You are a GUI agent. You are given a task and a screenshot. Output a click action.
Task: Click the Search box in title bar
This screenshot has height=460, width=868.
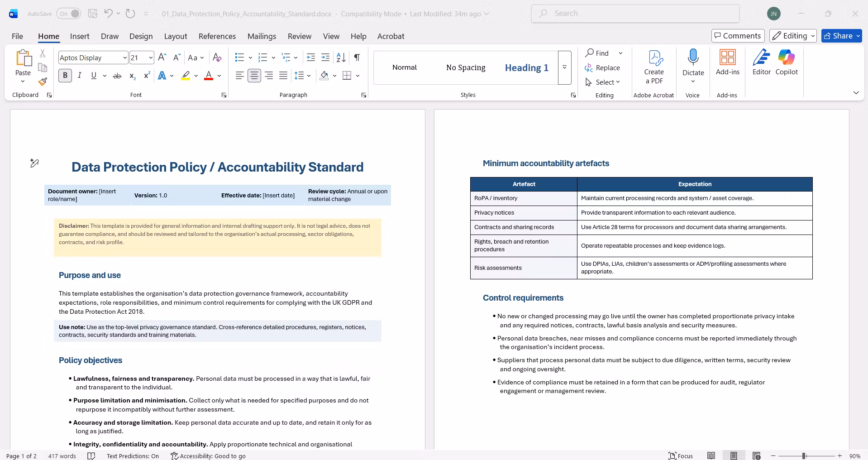point(635,14)
